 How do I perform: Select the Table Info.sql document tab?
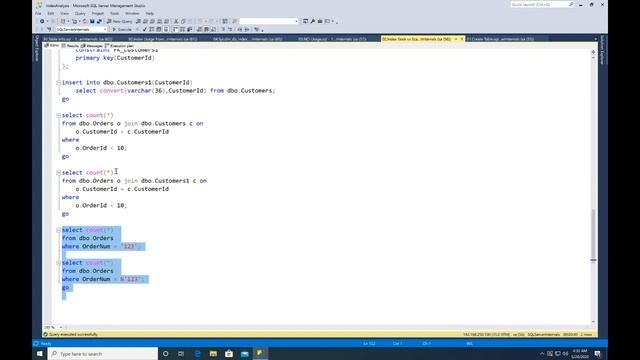click(x=77, y=39)
